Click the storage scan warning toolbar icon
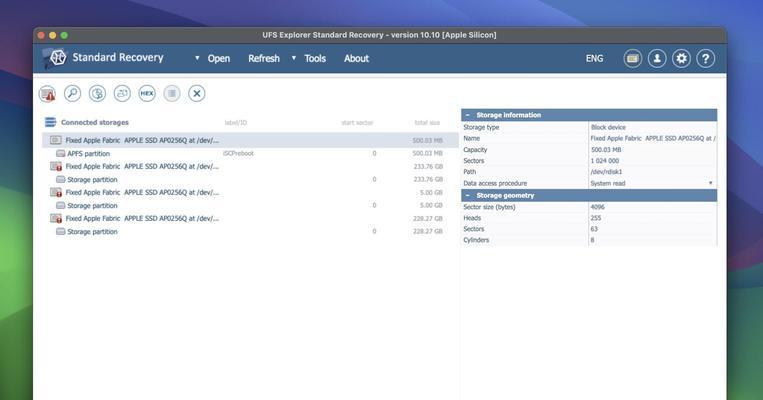The height and width of the screenshot is (400, 763). click(x=48, y=93)
